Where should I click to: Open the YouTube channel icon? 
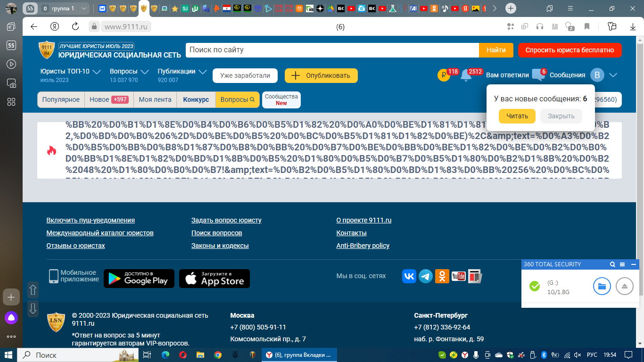click(x=458, y=276)
